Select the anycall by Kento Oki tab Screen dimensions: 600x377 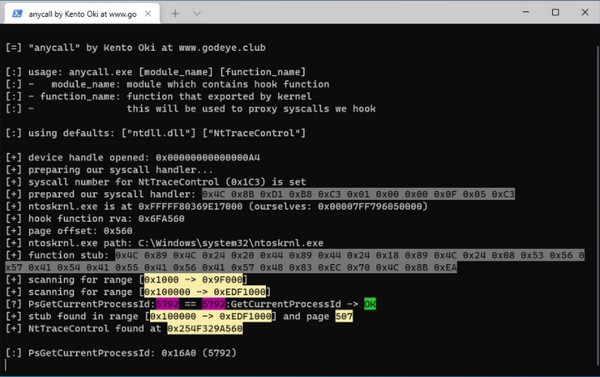[x=82, y=14]
